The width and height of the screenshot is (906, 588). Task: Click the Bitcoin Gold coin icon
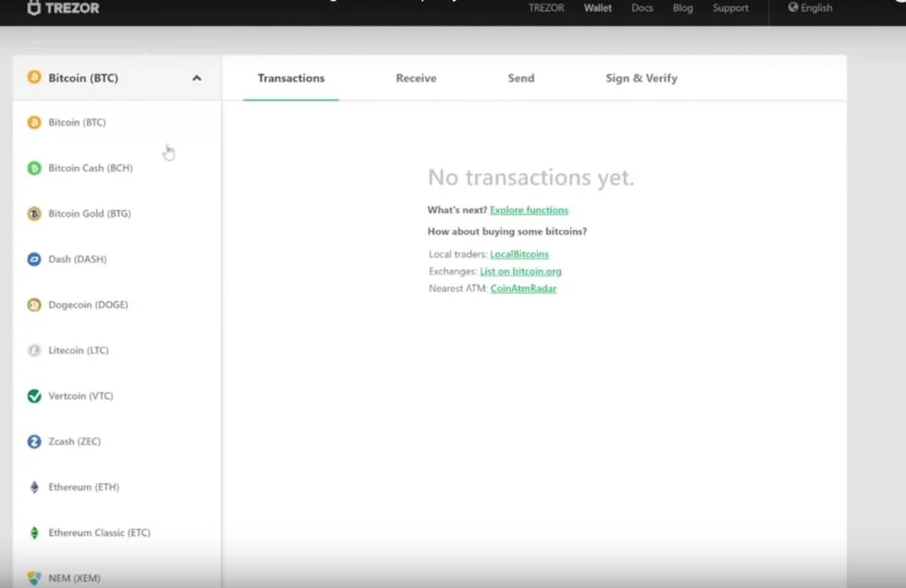tap(35, 214)
